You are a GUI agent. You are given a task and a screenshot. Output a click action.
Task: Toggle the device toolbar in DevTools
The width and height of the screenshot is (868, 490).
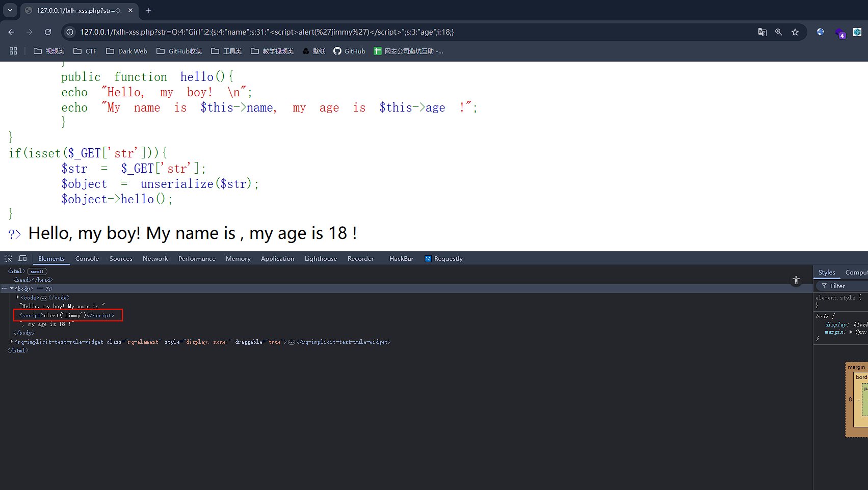click(x=22, y=259)
